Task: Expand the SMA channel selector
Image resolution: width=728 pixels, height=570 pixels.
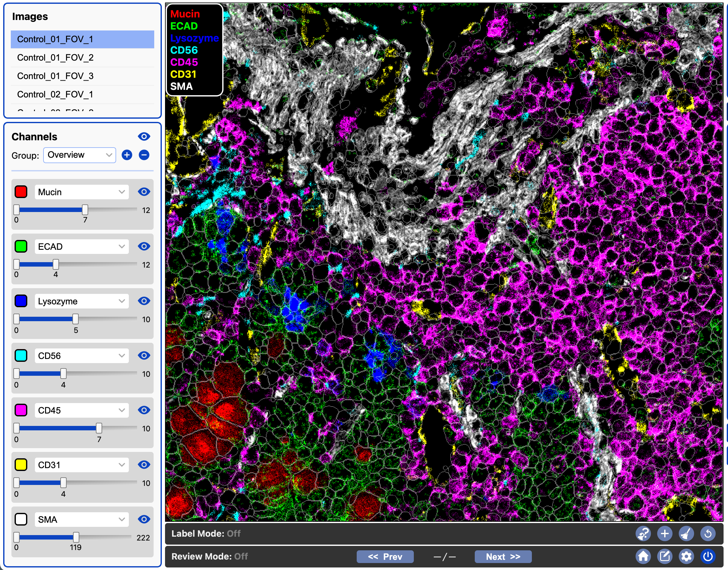Action: pos(82,519)
